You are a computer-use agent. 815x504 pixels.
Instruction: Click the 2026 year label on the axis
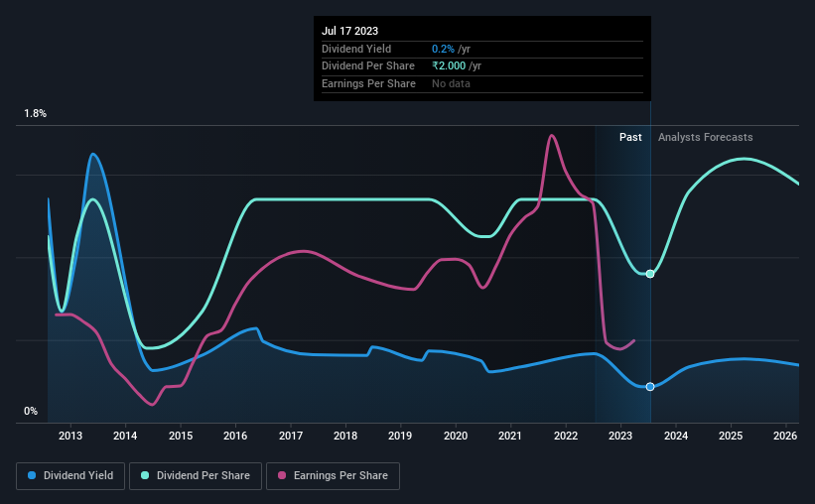(785, 436)
